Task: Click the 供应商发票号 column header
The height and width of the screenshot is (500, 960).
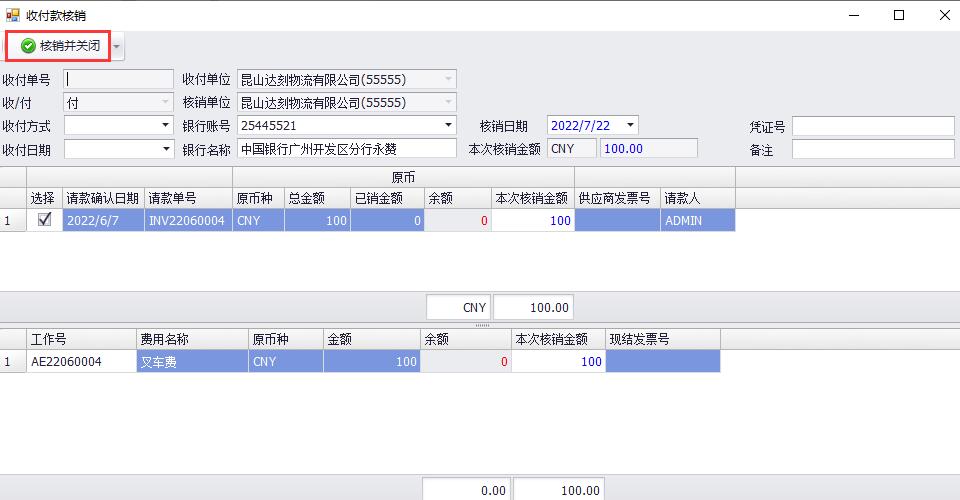Action: click(617, 198)
